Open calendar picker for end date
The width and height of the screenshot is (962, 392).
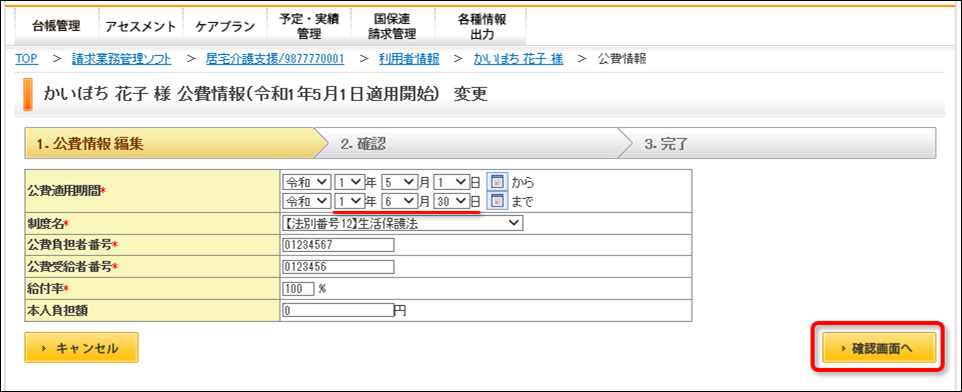coord(498,201)
